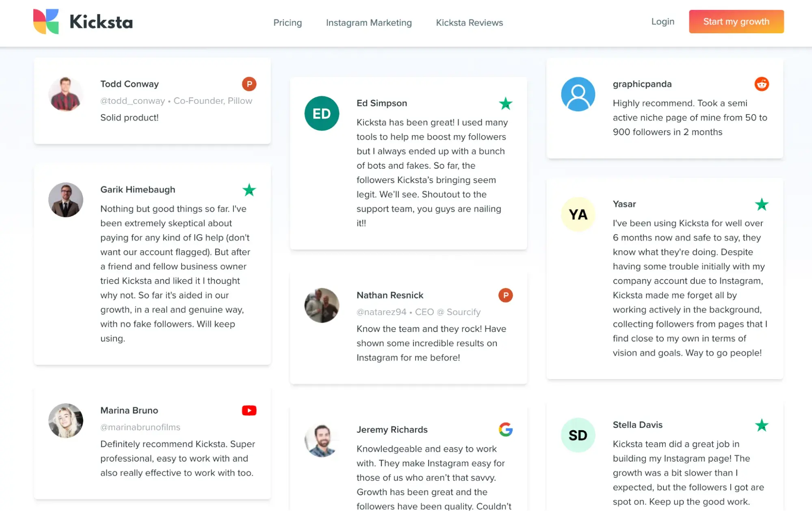The height and width of the screenshot is (511, 812).
Task: Click the SD initials avatar
Action: click(578, 435)
